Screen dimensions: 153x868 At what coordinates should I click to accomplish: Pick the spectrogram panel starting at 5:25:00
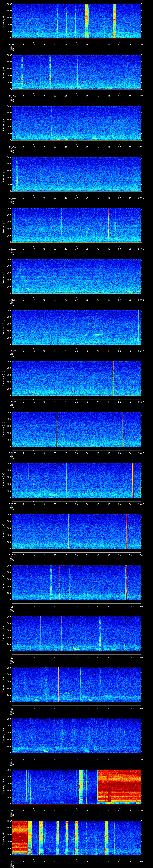click(x=76, y=481)
